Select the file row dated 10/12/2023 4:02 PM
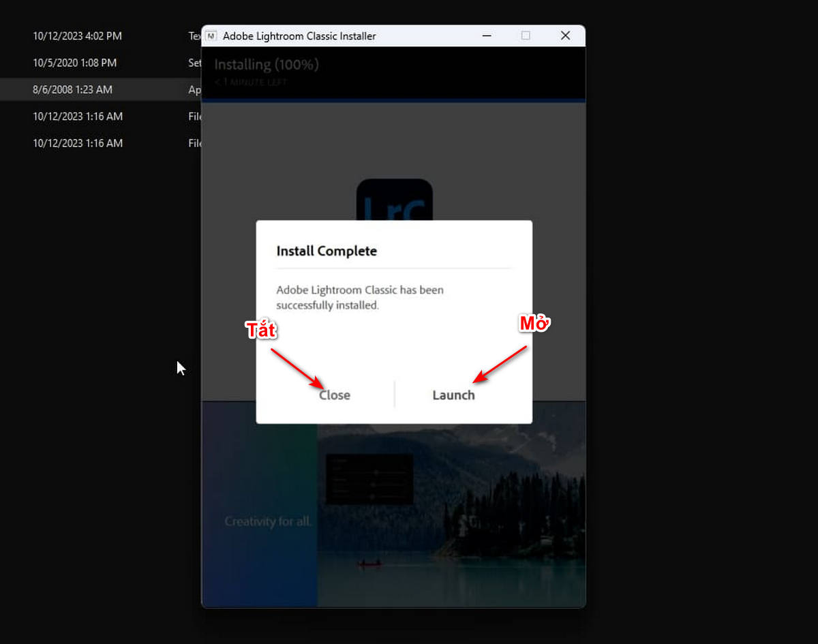Viewport: 818px width, 644px height. pyautogui.click(x=101, y=36)
